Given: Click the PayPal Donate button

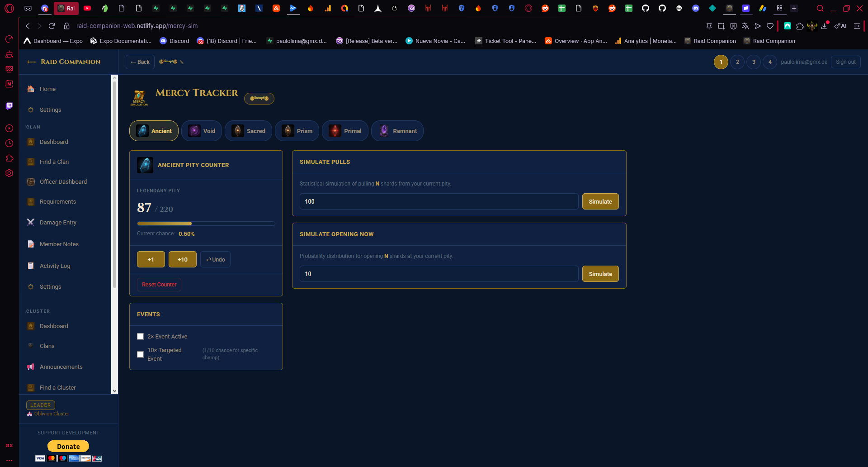Looking at the screenshot, I should (68, 446).
